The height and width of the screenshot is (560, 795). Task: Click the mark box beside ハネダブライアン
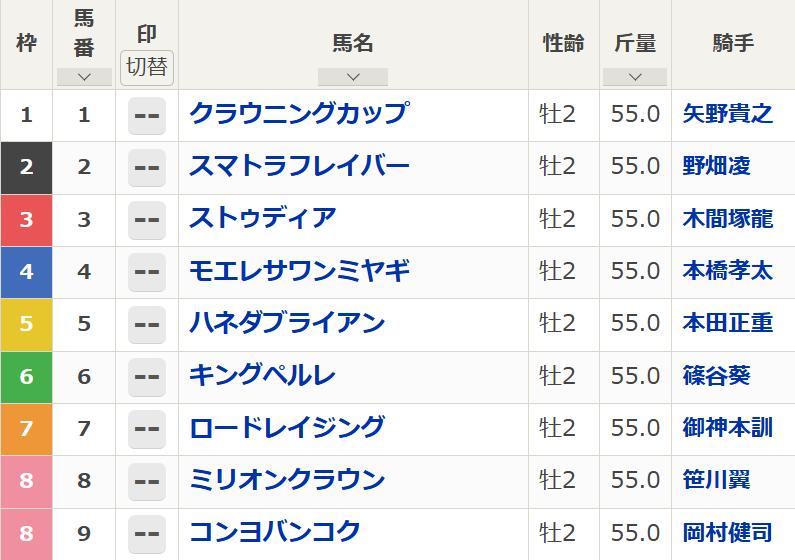click(x=147, y=324)
